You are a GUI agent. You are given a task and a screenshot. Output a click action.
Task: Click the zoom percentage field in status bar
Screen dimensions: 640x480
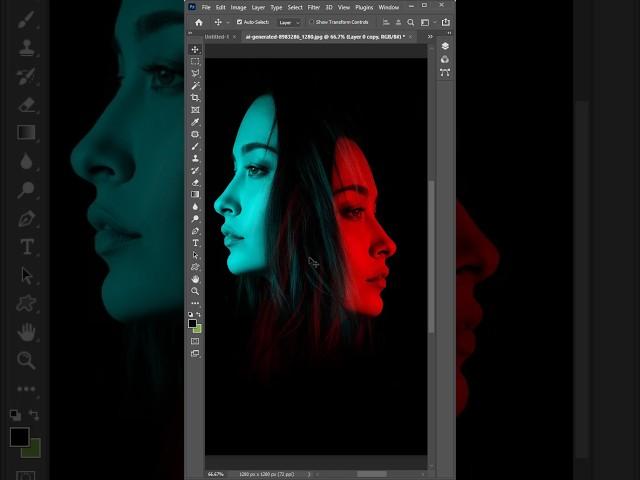click(x=216, y=474)
